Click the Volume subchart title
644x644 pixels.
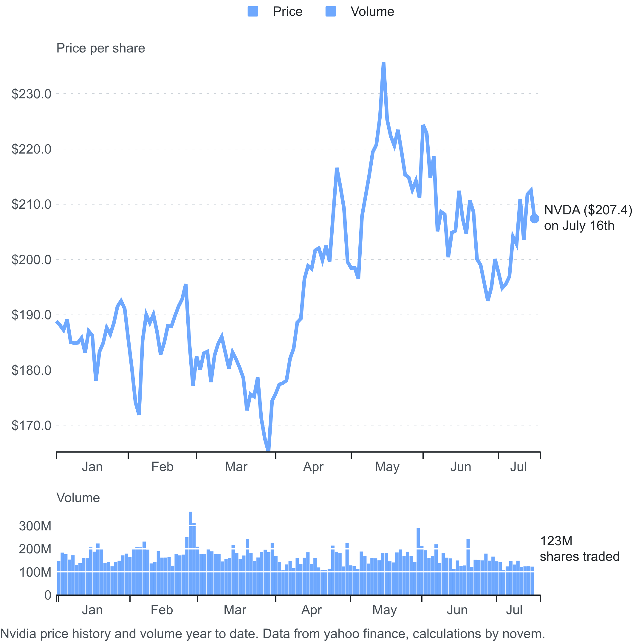click(x=78, y=498)
